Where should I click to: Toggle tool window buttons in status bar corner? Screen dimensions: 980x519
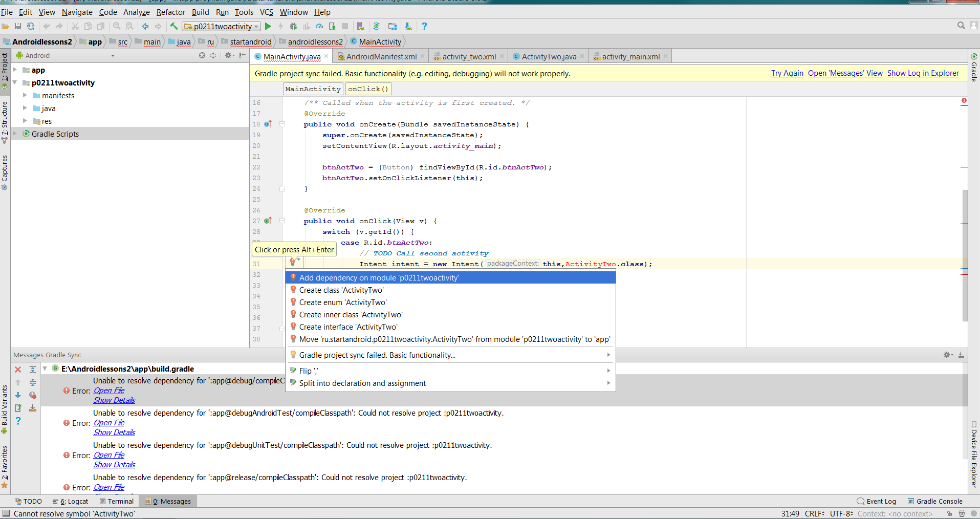[x=6, y=513]
